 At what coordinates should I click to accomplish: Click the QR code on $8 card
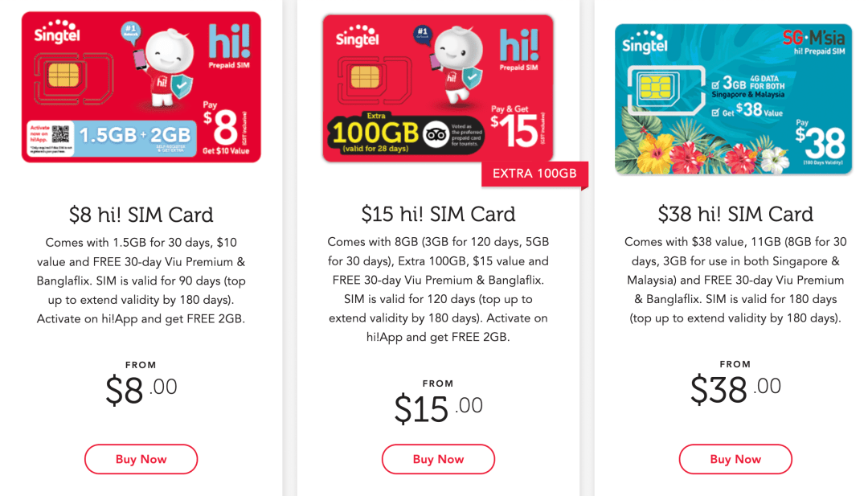click(x=60, y=134)
